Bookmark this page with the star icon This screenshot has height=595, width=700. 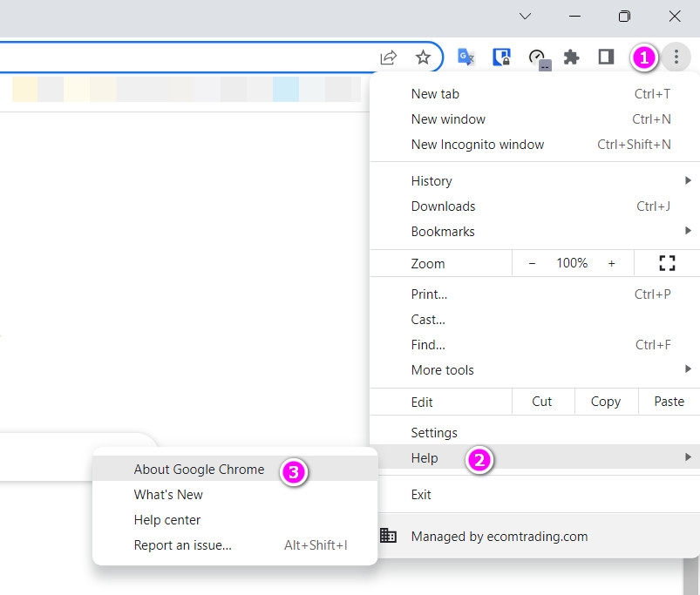[x=424, y=57]
